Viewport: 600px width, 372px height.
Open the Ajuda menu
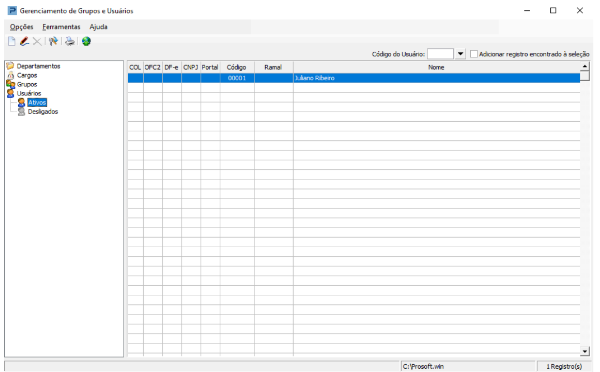coord(98,27)
